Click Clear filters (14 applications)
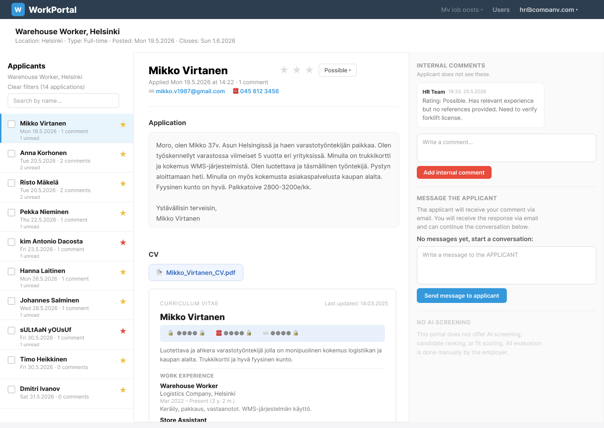This screenshot has height=428, width=604. (46, 87)
